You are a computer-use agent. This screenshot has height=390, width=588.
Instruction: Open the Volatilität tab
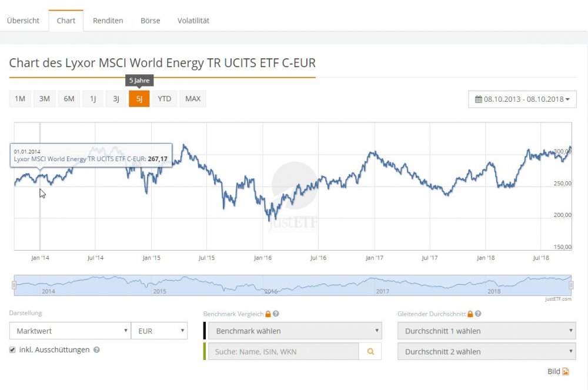point(193,21)
